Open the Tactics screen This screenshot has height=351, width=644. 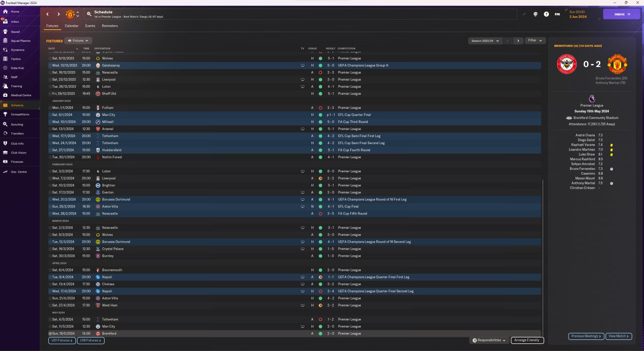(16, 59)
